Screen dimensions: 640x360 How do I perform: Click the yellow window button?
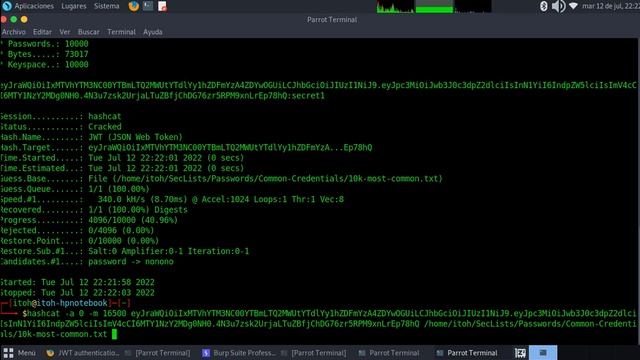24,19
